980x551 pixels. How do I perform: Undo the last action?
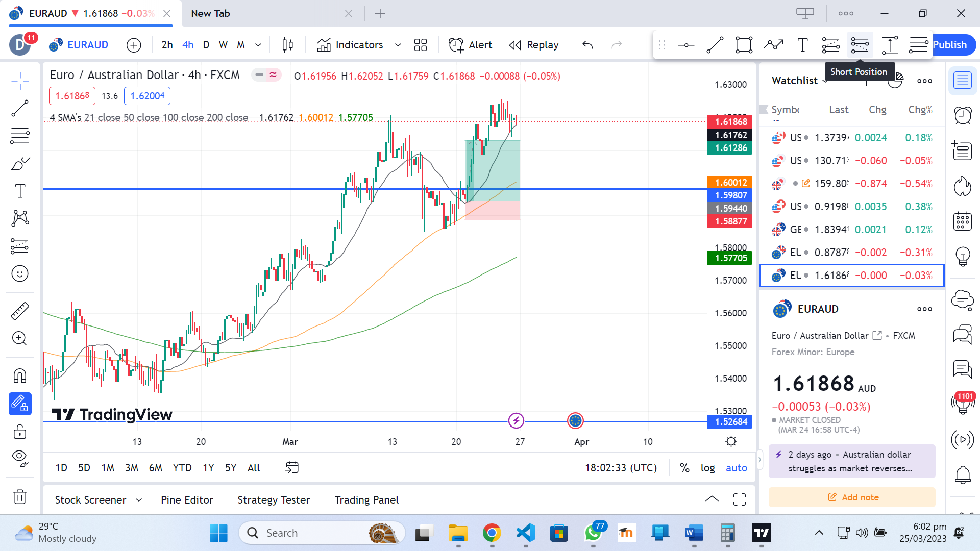tap(587, 45)
